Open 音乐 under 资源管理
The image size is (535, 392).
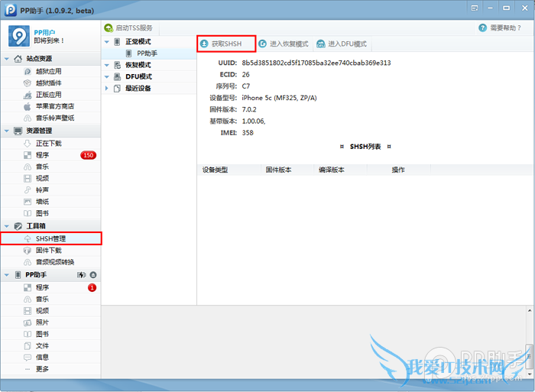(50, 167)
